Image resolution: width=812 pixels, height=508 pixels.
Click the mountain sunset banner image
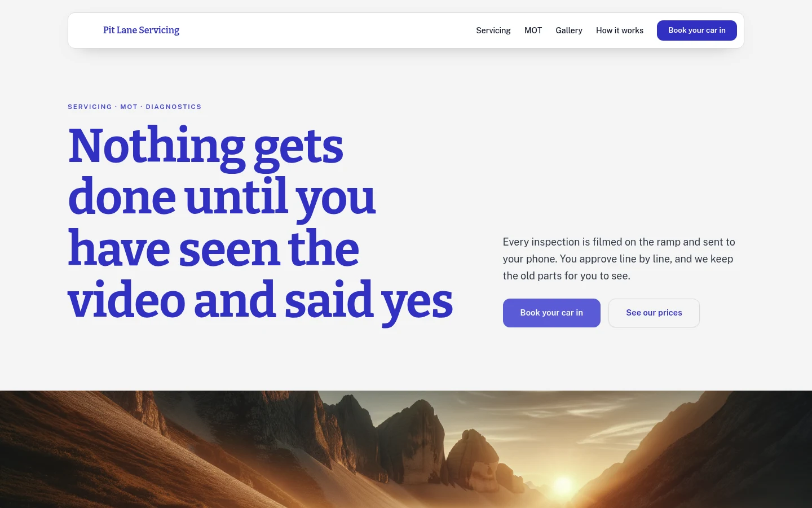point(406,449)
